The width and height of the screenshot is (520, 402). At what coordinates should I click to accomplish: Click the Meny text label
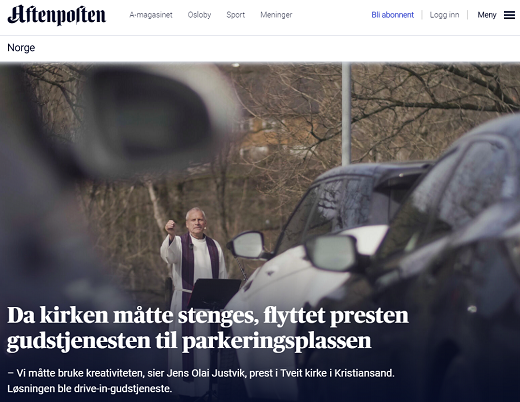pyautogui.click(x=487, y=15)
